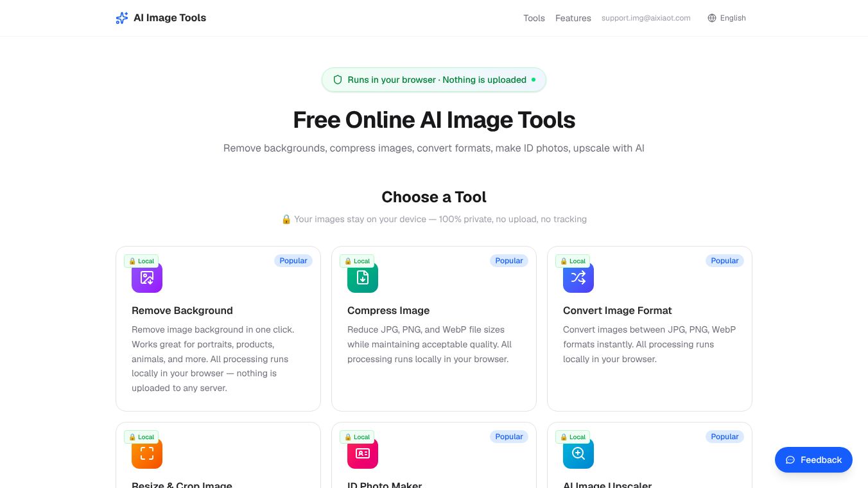
Task: Click the pink ID Photo Maker icon
Action: click(x=363, y=453)
